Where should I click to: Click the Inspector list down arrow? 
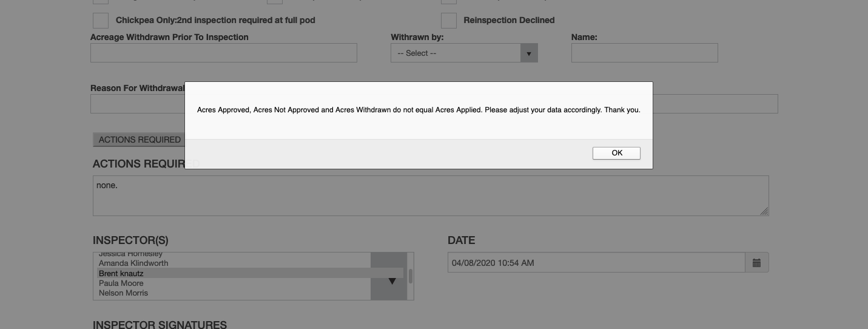tap(392, 281)
